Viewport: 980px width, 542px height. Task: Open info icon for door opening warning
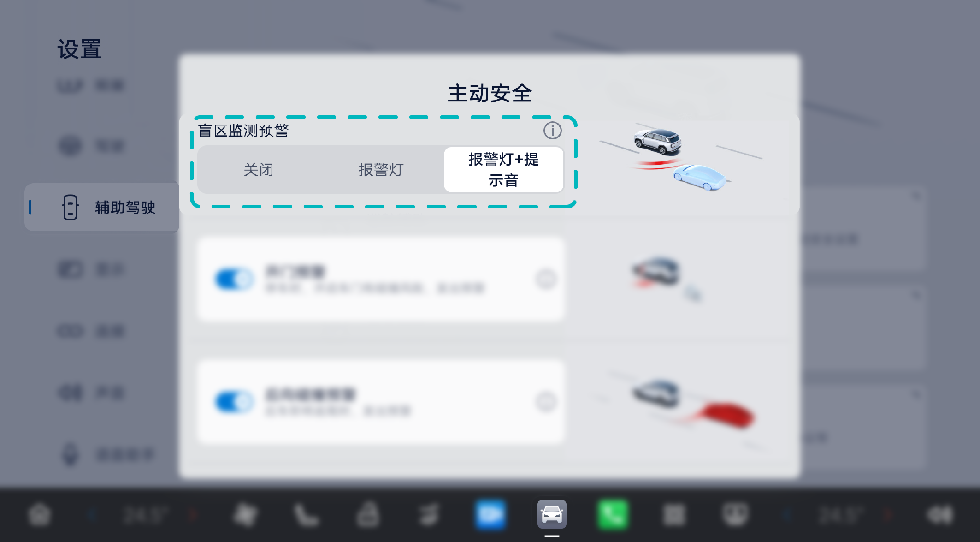click(546, 279)
